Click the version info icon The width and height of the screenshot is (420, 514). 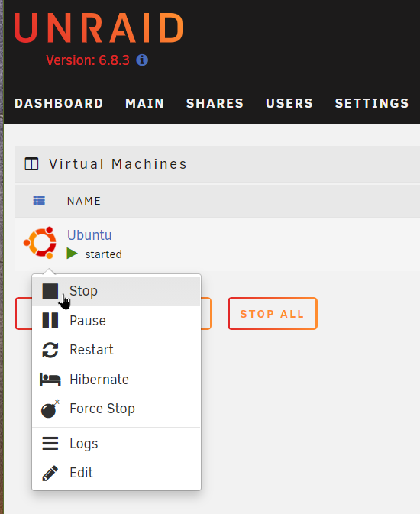click(x=142, y=60)
